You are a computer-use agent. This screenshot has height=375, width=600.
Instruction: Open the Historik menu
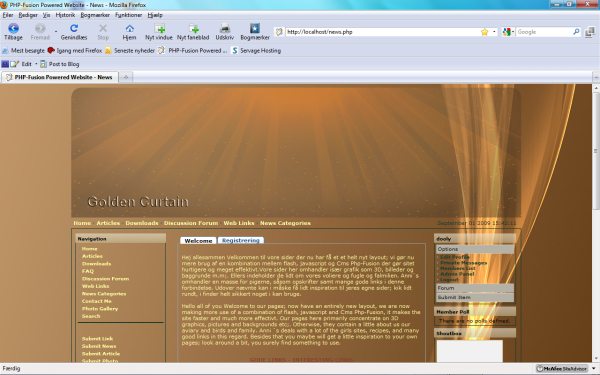tap(65, 15)
